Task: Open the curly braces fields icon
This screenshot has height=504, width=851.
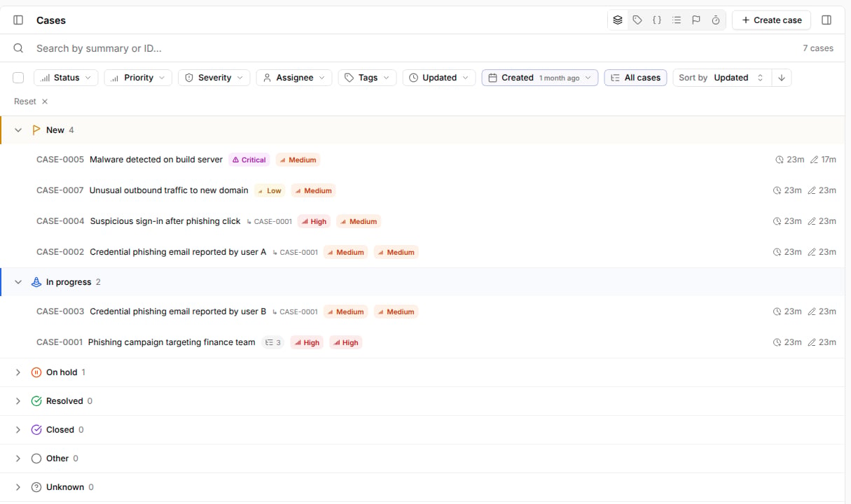Action: (657, 20)
